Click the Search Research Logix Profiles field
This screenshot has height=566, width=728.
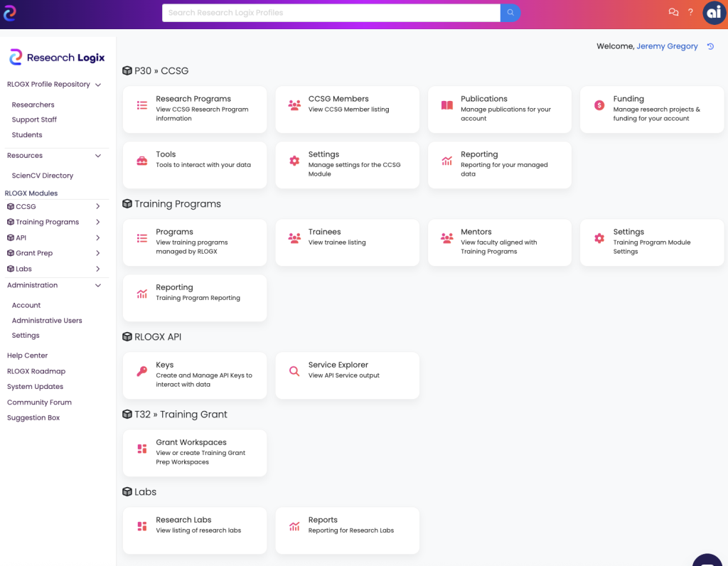click(331, 13)
